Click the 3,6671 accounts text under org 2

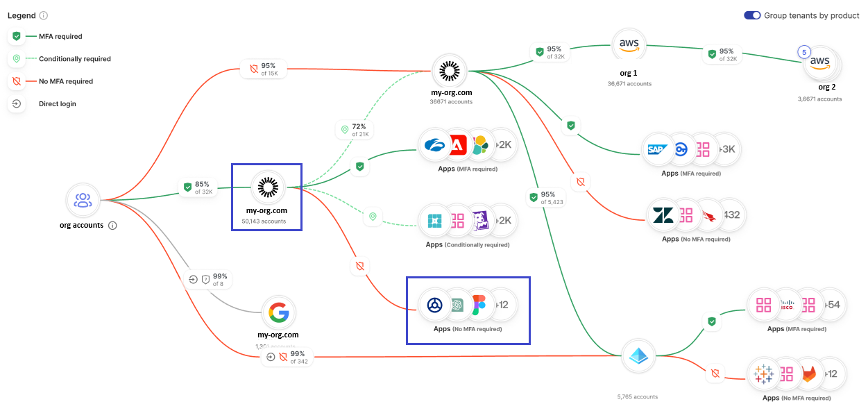click(x=819, y=99)
